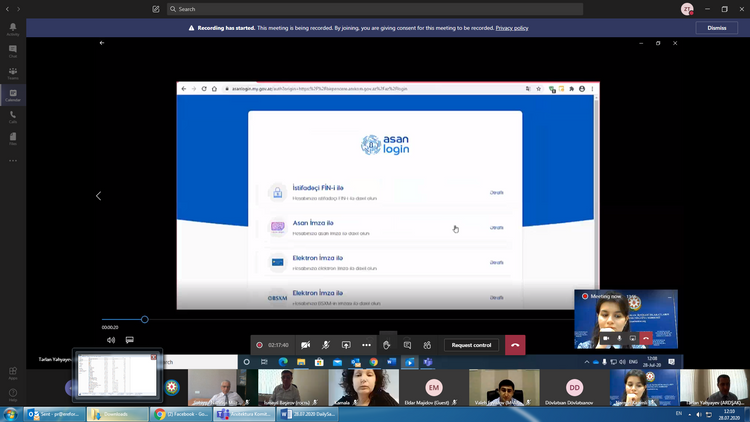Toggle camera in Meeting now mini window
The width and height of the screenshot is (750, 422).
click(606, 338)
